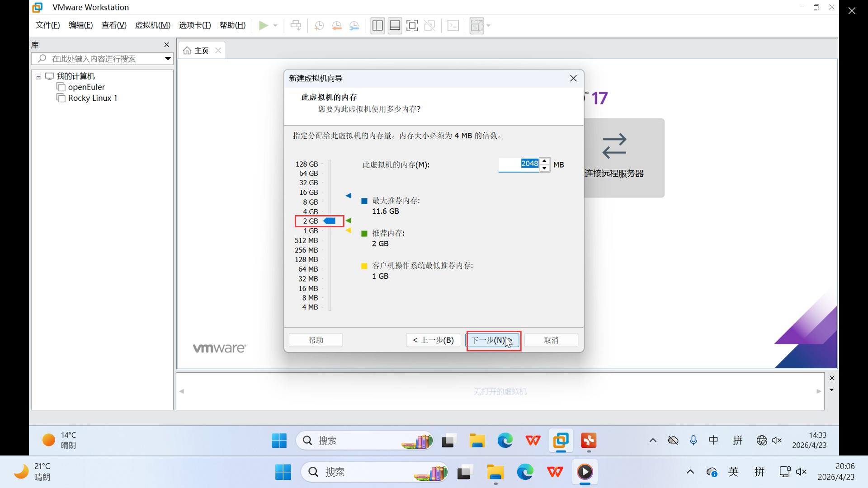The width and height of the screenshot is (868, 488).
Task: Click the blue memory slider handle at 2 GB
Action: [330, 221]
